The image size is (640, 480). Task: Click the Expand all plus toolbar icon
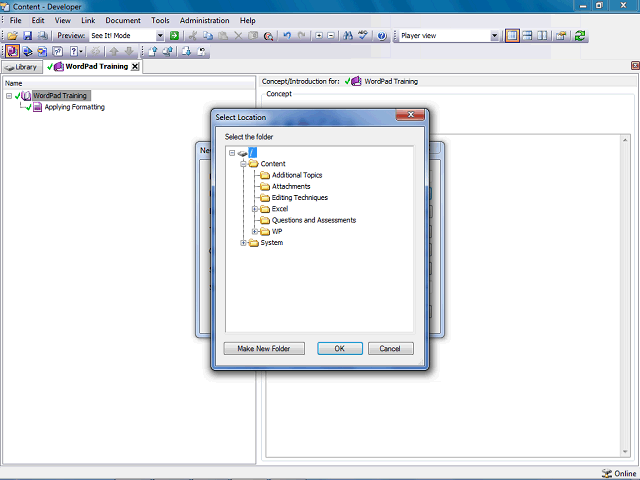319,36
